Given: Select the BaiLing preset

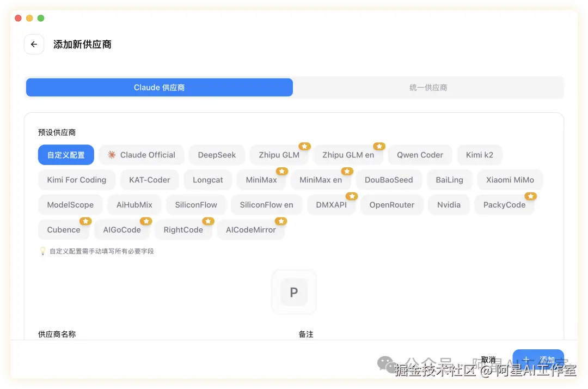Looking at the screenshot, I should [449, 180].
